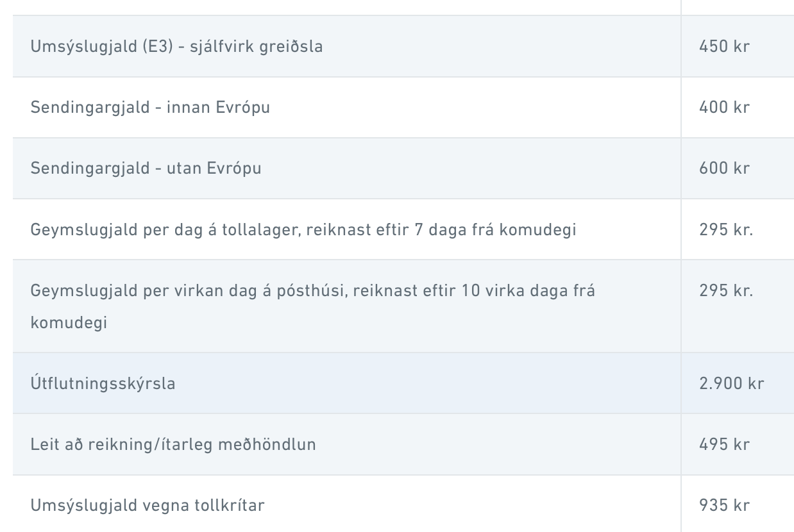This screenshot has height=532, width=794.
Task: Select the 495 kr price cell
Action: [x=724, y=445]
